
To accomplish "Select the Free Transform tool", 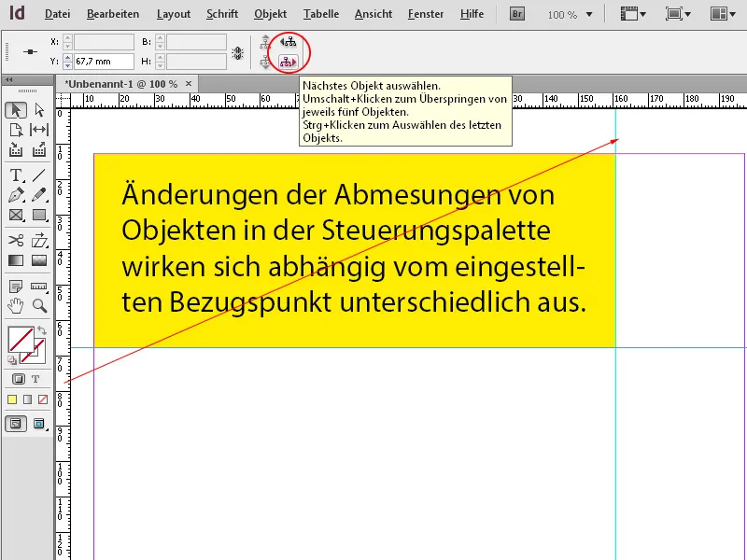I will (x=39, y=240).
